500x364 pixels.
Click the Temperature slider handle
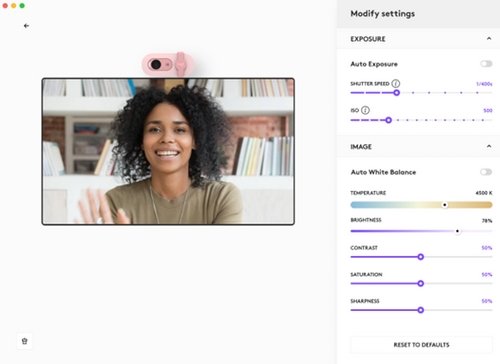[x=444, y=205]
